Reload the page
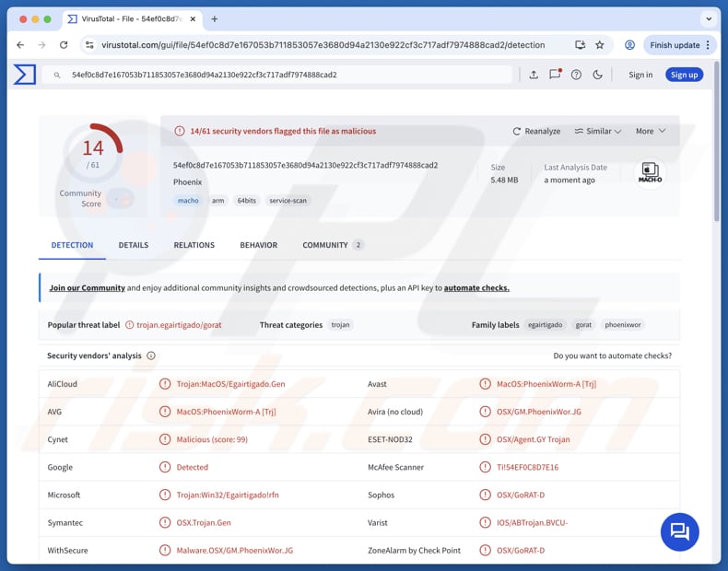Image resolution: width=728 pixels, height=571 pixels. [64, 45]
